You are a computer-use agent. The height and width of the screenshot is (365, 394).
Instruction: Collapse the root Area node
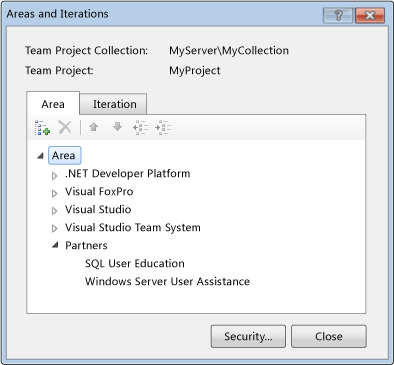tap(40, 156)
